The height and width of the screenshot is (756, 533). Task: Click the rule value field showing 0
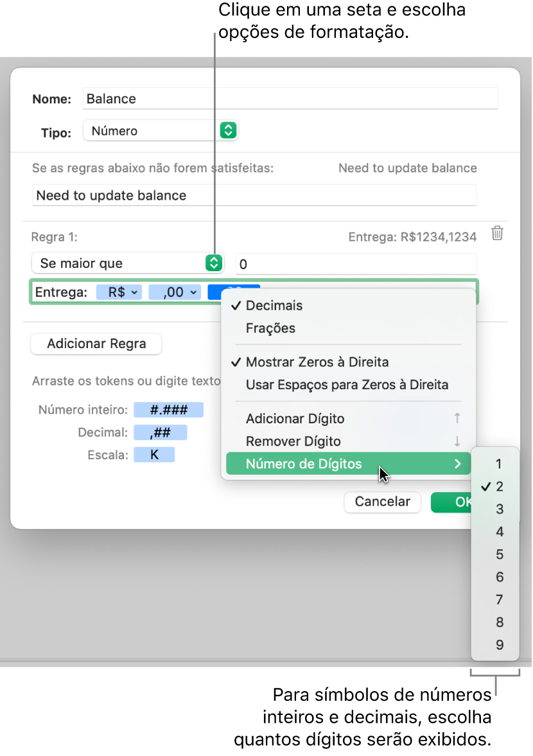coord(356,264)
